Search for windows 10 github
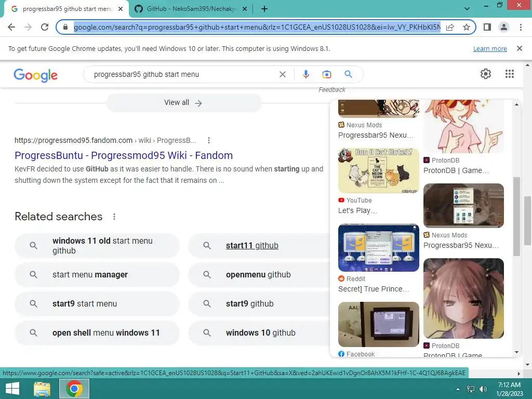Screen dimensions: 532x399 [259, 333]
